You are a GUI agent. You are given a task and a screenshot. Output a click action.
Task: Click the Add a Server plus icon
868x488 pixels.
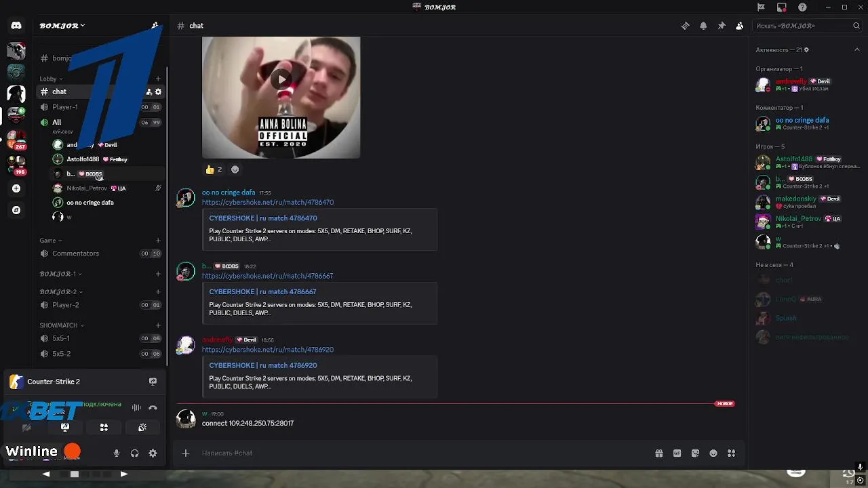pyautogui.click(x=16, y=188)
